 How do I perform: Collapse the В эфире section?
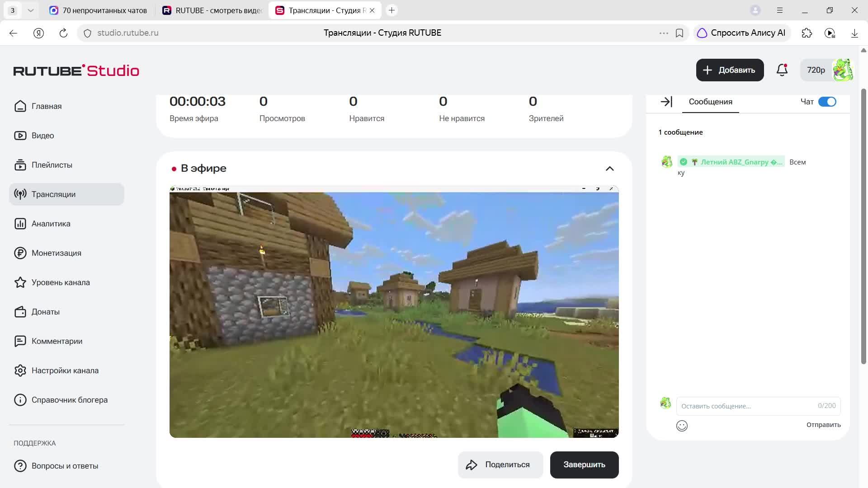coord(609,169)
